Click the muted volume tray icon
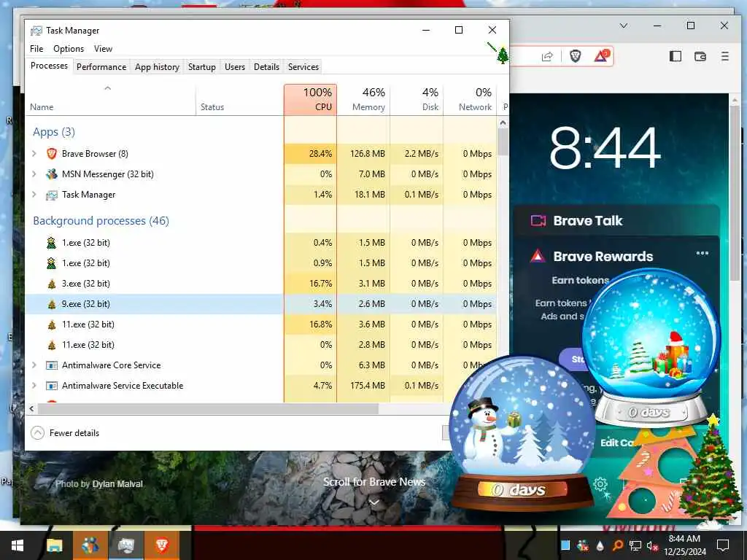Image resolution: width=747 pixels, height=560 pixels. click(x=652, y=545)
